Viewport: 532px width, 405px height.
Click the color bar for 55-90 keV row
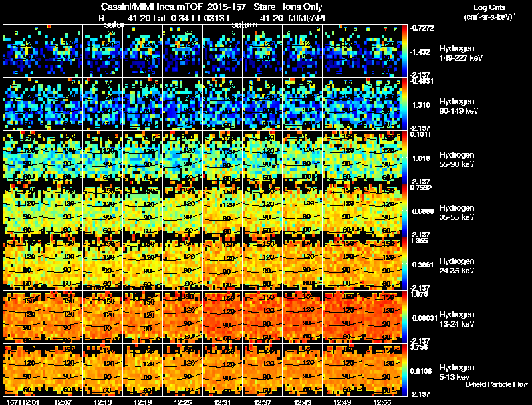(x=405, y=157)
